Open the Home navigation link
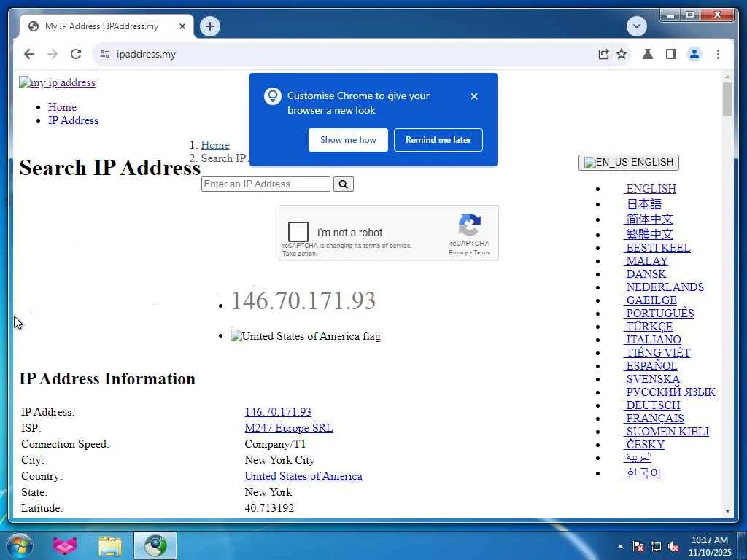The height and width of the screenshot is (560, 747). click(x=62, y=107)
